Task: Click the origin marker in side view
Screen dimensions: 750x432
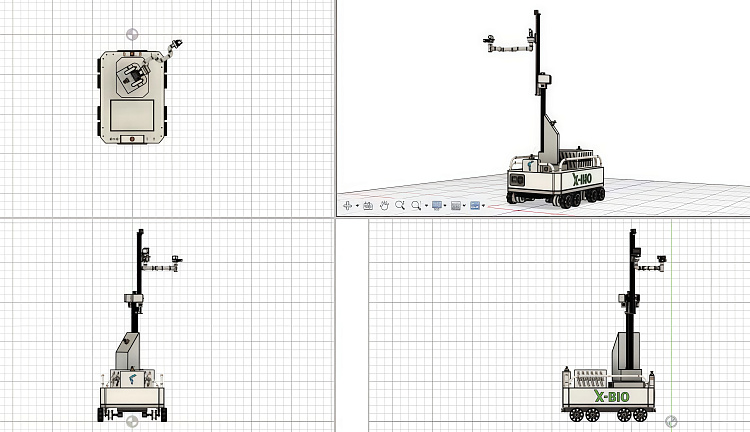Action: pos(672,421)
